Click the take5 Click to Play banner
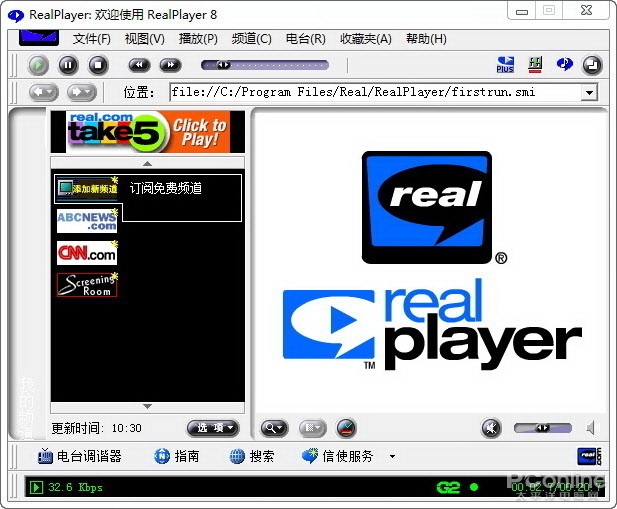This screenshot has height=509, width=617. point(148,132)
